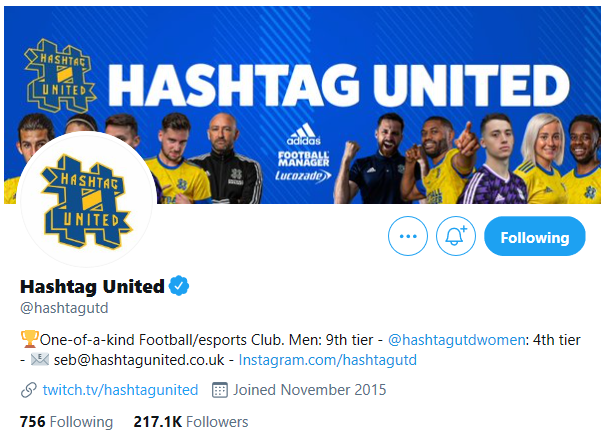Turn on notifications with the bell icon
The image size is (607, 443).
[456, 237]
